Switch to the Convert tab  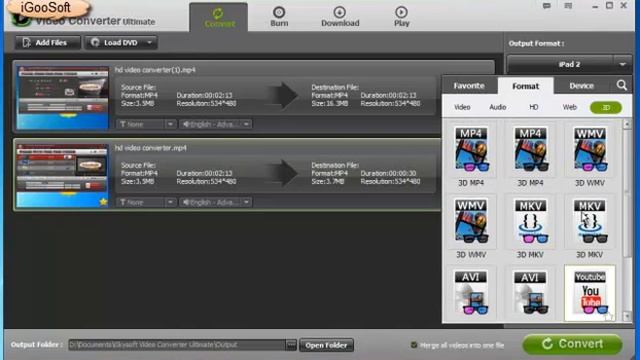pyautogui.click(x=219, y=17)
